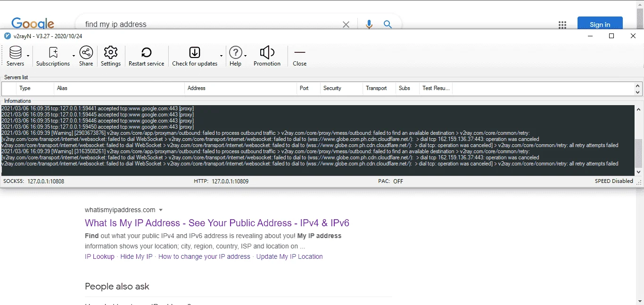Click the Transport column header
644x305 pixels.
(379, 88)
